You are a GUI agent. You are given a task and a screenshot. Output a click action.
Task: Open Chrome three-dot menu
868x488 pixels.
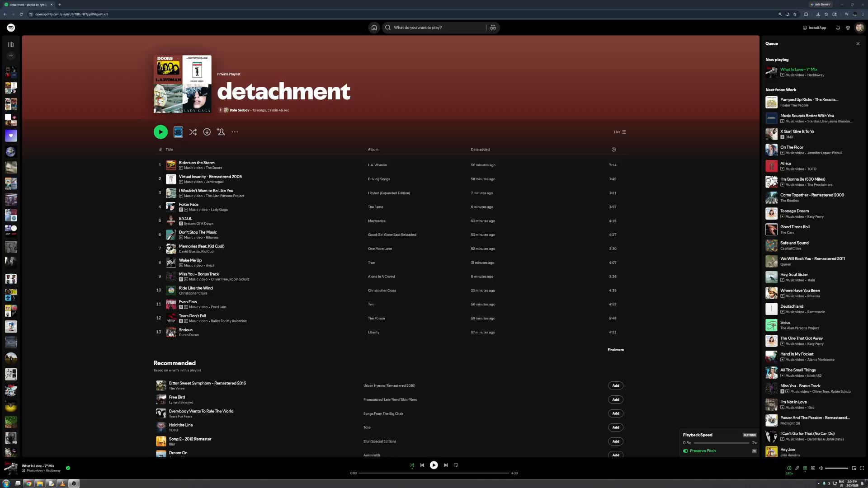tap(863, 14)
